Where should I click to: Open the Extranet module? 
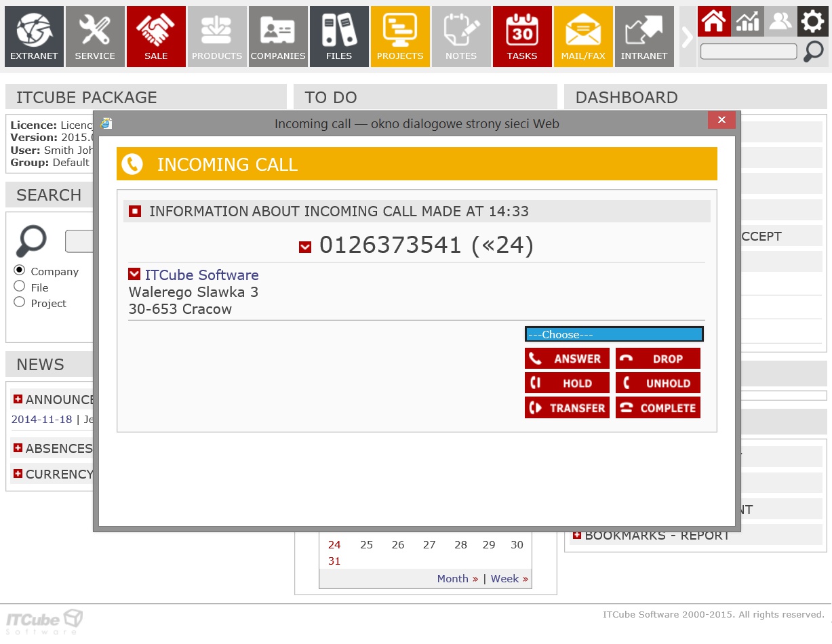34,37
